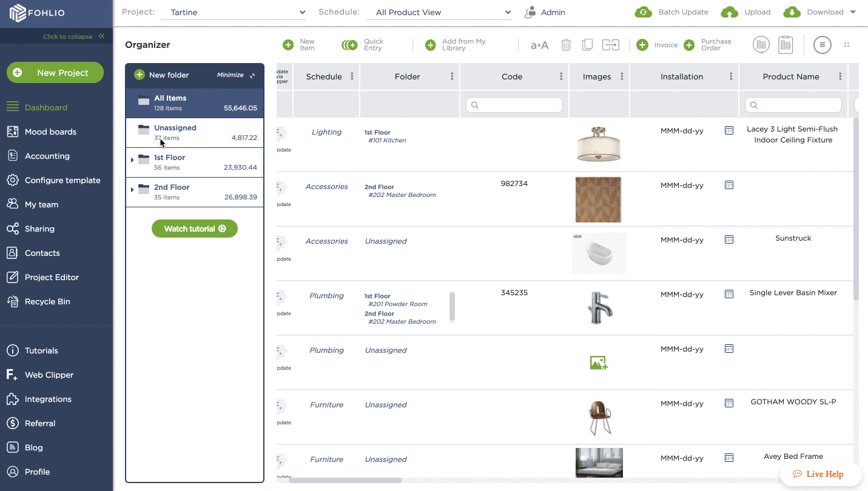Click the New Project button
The height and width of the screenshot is (491, 868).
(x=55, y=73)
